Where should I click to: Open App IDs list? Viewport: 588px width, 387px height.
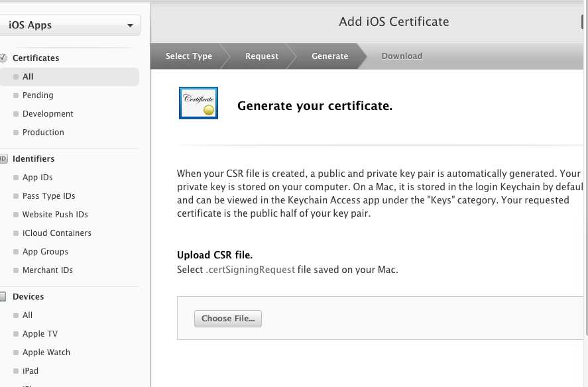[x=38, y=178]
